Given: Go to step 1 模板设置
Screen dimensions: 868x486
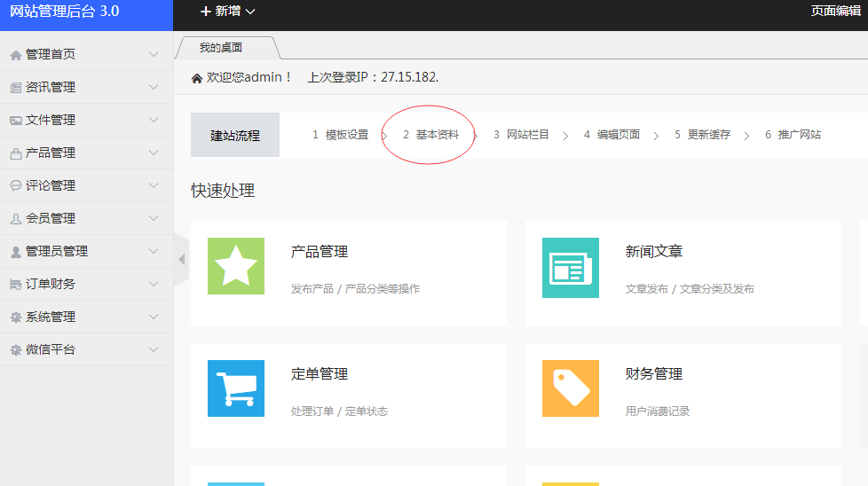Looking at the screenshot, I should point(341,135).
